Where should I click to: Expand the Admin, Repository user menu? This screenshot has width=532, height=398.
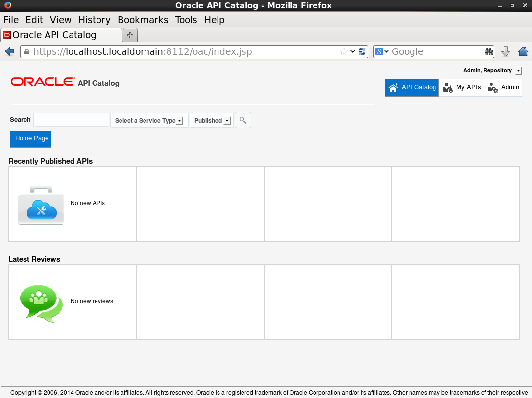click(518, 71)
